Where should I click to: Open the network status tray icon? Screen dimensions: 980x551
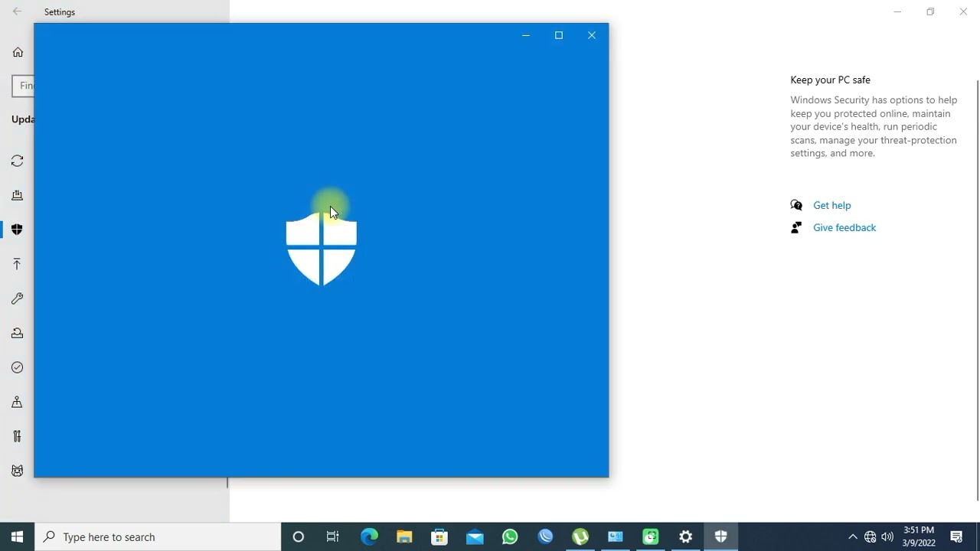[x=870, y=536]
